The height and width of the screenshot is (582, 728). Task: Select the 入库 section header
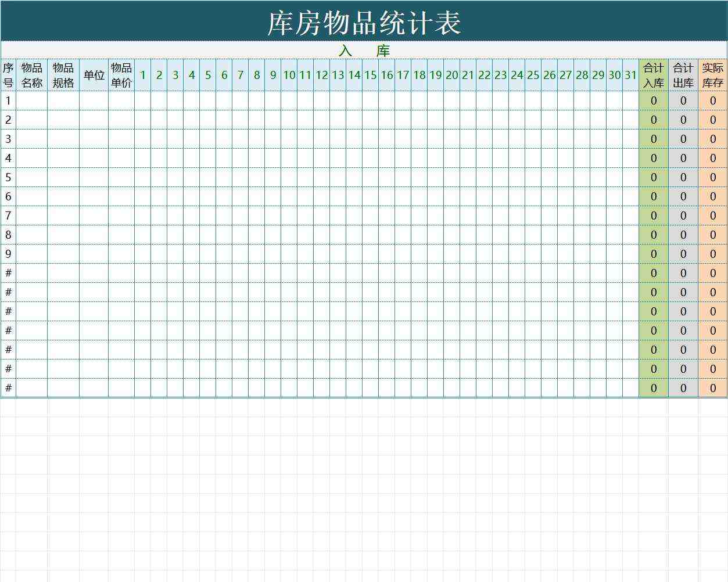coord(364,51)
